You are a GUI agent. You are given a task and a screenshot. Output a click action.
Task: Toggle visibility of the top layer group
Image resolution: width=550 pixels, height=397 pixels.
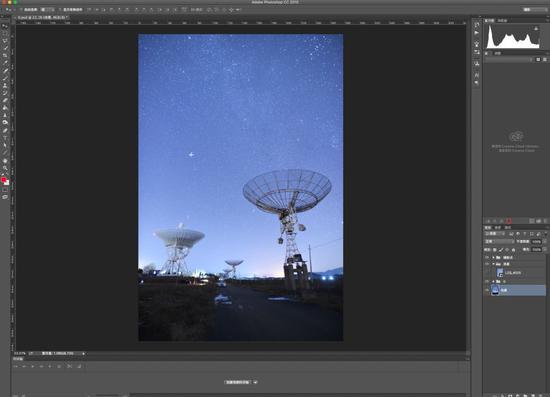[487, 257]
